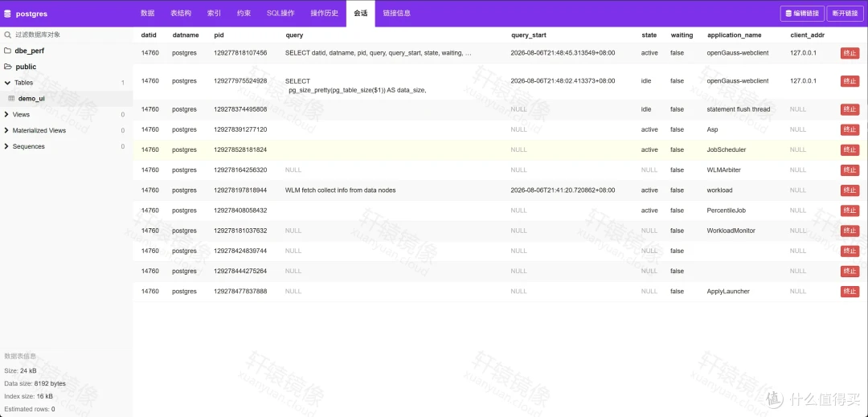Terminate the PercentileJob session
The image size is (868, 417).
click(850, 211)
